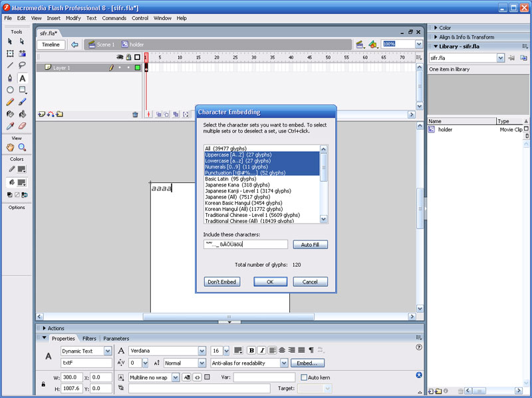Select the Rectangle tool
The height and width of the screenshot is (398, 532).
22,90
